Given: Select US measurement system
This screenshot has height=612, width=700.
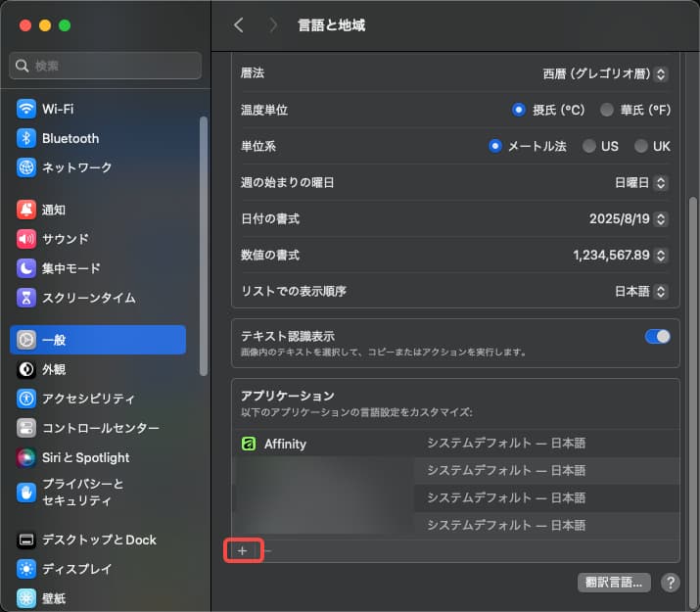Looking at the screenshot, I should tap(588, 146).
